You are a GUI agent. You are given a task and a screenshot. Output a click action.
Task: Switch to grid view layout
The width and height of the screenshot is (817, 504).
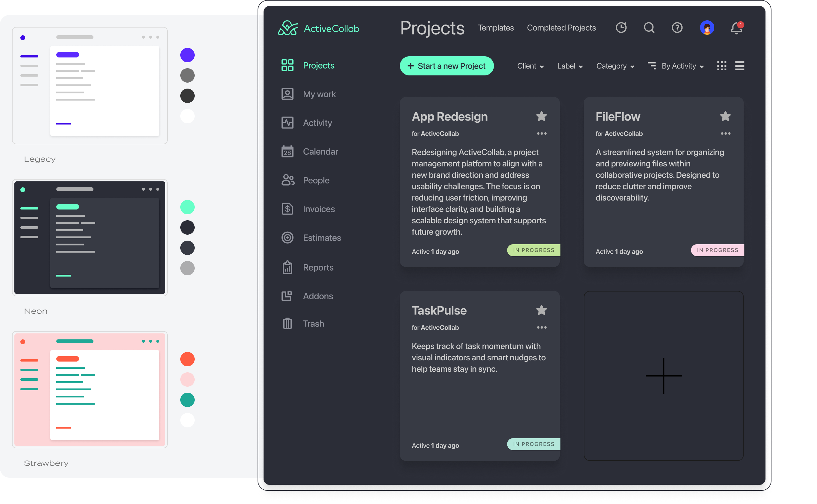click(x=721, y=66)
